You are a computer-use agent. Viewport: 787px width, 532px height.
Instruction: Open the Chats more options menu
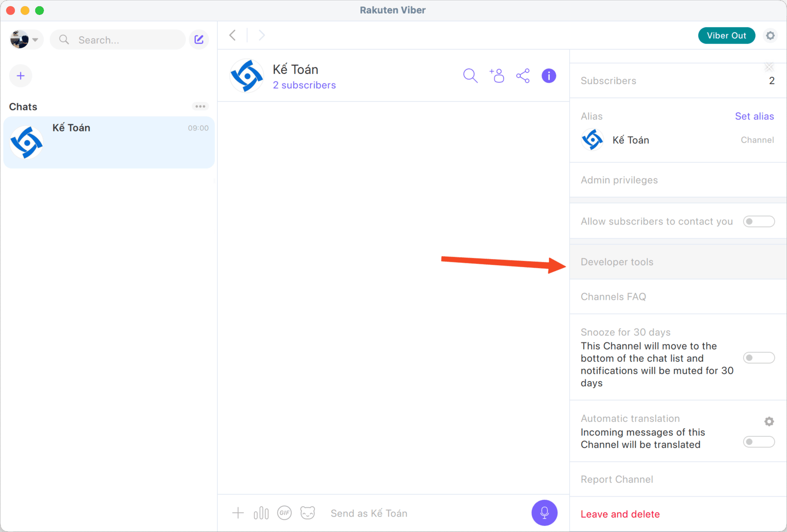pyautogui.click(x=200, y=106)
